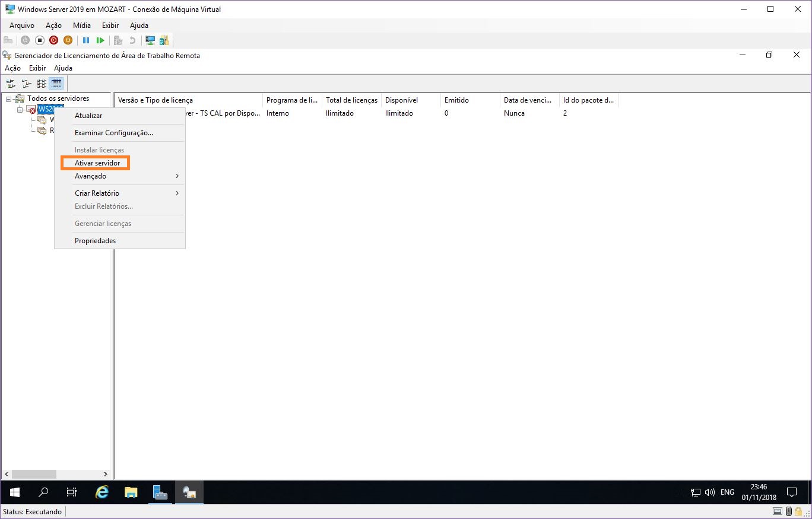Pause the virtual machine
The height and width of the screenshot is (519, 812).
click(86, 40)
